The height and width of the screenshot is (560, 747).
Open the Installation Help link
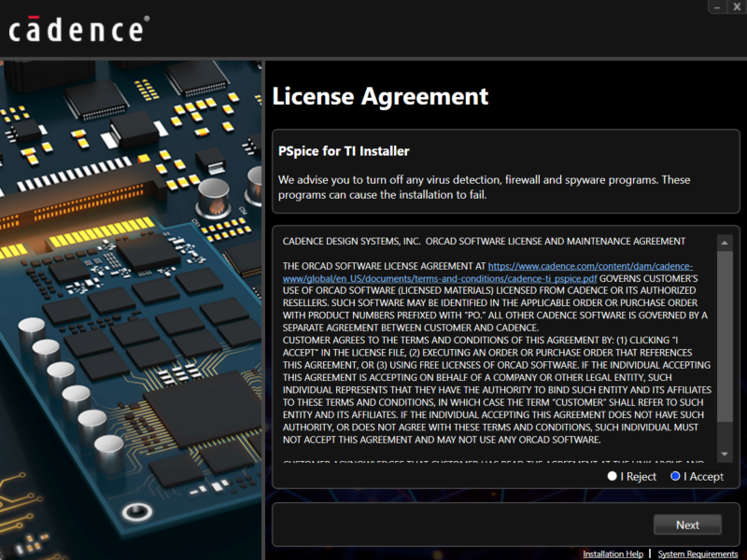pos(613,553)
